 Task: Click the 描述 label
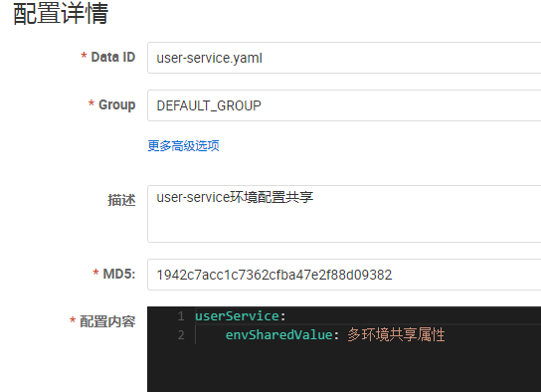[121, 200]
